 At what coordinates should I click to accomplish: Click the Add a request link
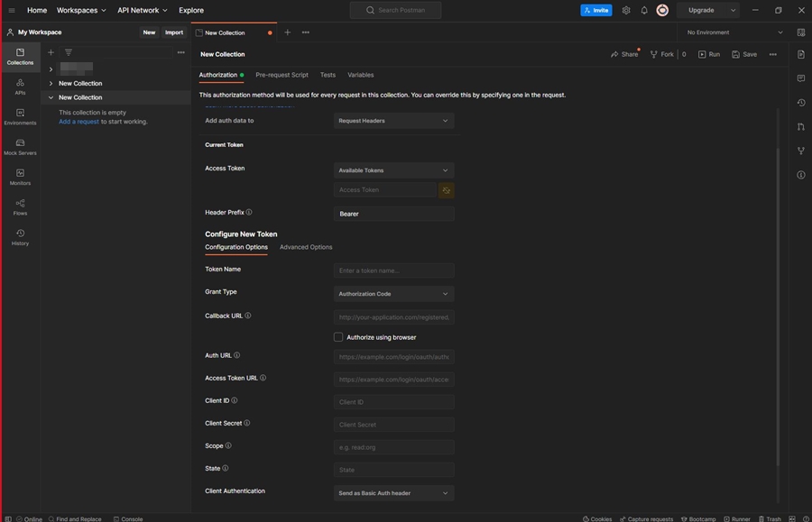78,122
